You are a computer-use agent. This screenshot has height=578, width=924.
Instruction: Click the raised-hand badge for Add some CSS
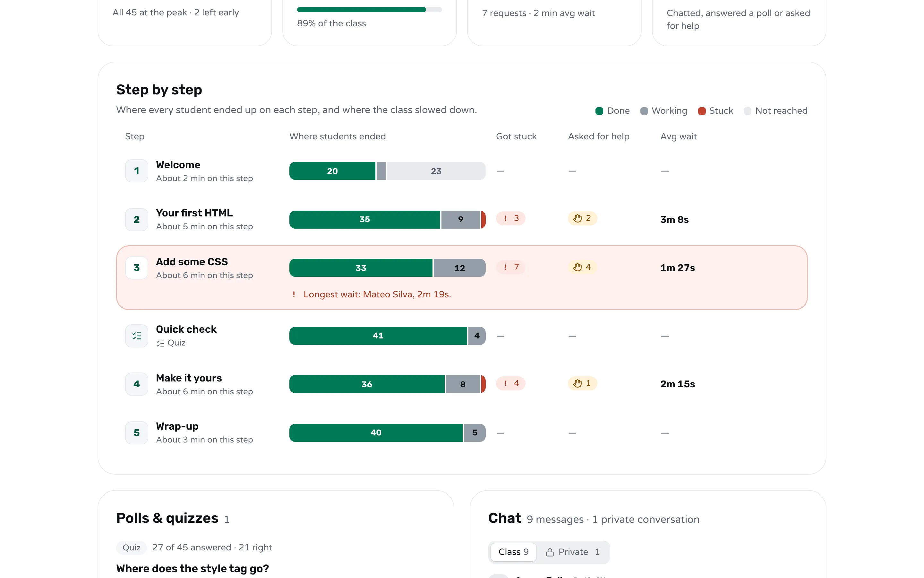tap(582, 267)
